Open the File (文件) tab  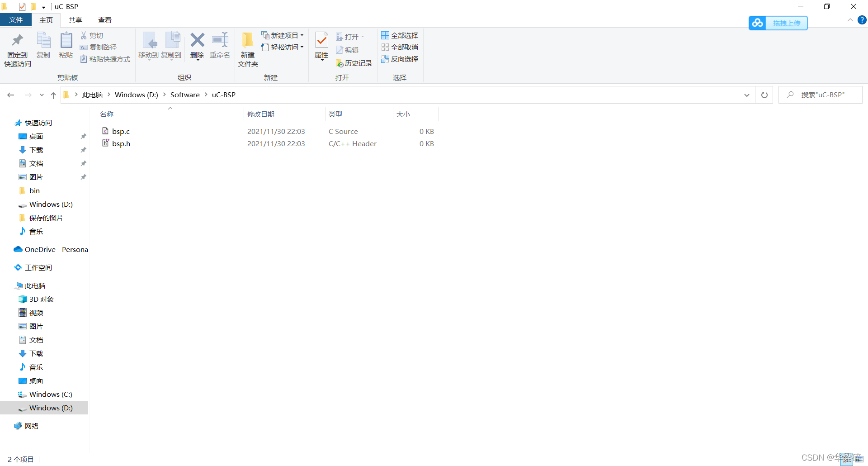click(x=16, y=20)
